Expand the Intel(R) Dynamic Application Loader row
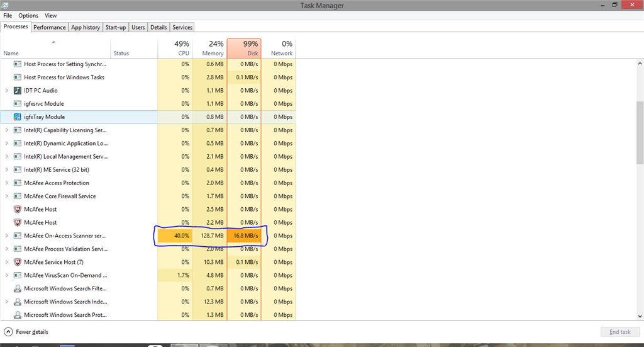This screenshot has height=347, width=644. [6, 143]
